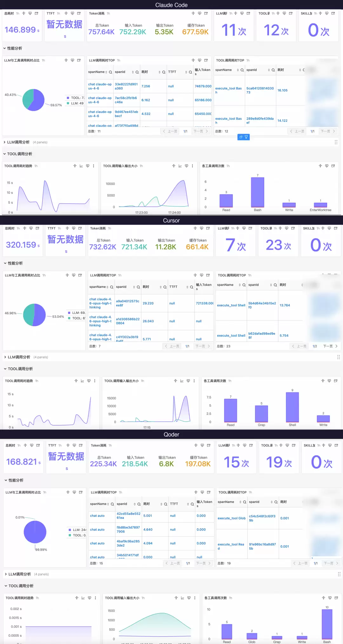Expand the Claude Code LLM调用分析 section
343x644 pixels.
(x=18, y=142)
